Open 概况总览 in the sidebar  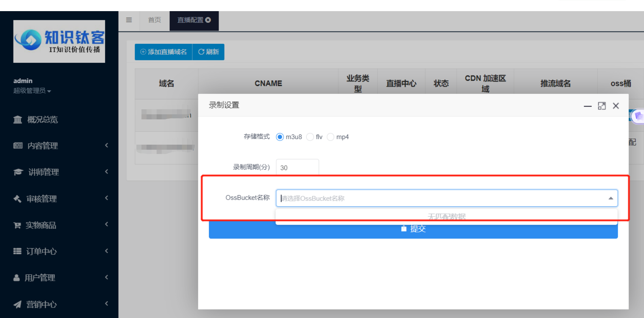pyautogui.click(x=59, y=120)
